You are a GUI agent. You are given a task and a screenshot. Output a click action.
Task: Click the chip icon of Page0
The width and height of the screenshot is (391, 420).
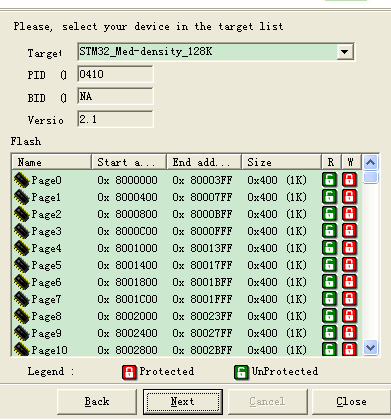[22, 180]
